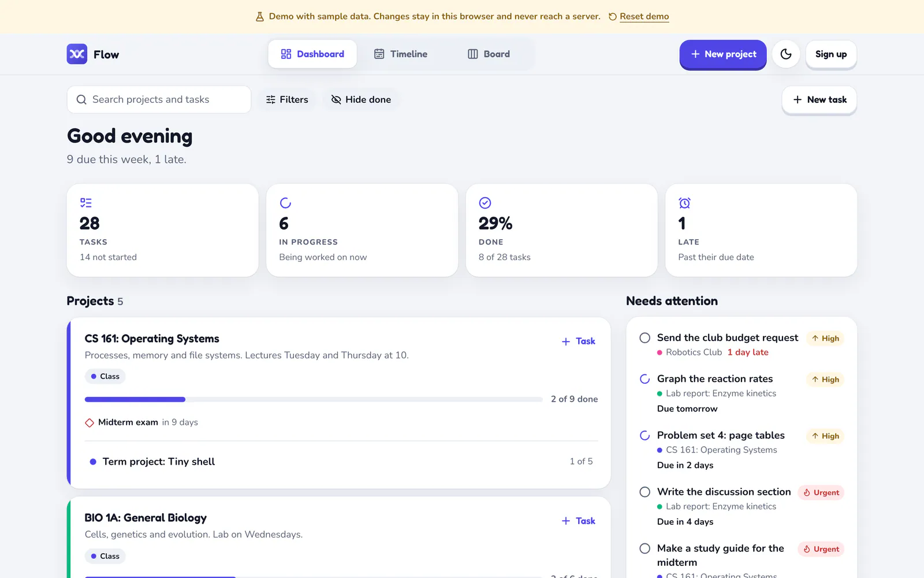Click 'Due tomorrow' label

pos(687,409)
